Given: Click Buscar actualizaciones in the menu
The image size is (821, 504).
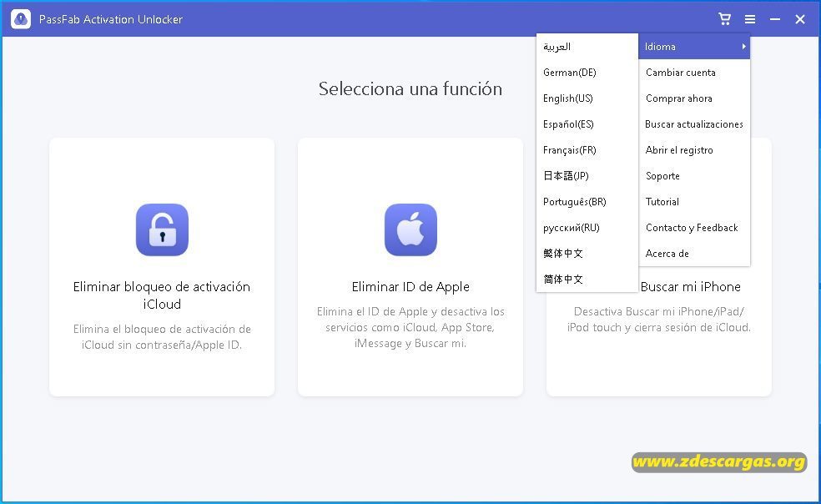Looking at the screenshot, I should tap(694, 124).
